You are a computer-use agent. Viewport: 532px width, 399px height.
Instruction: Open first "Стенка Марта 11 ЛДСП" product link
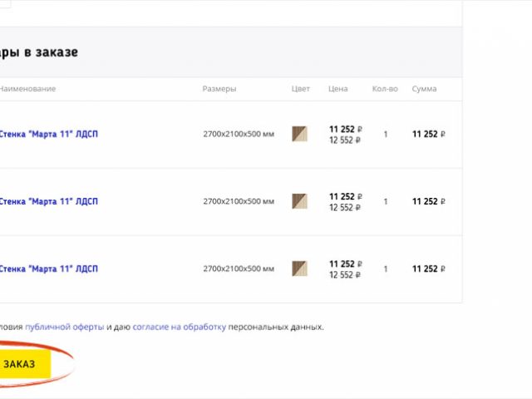click(x=48, y=134)
